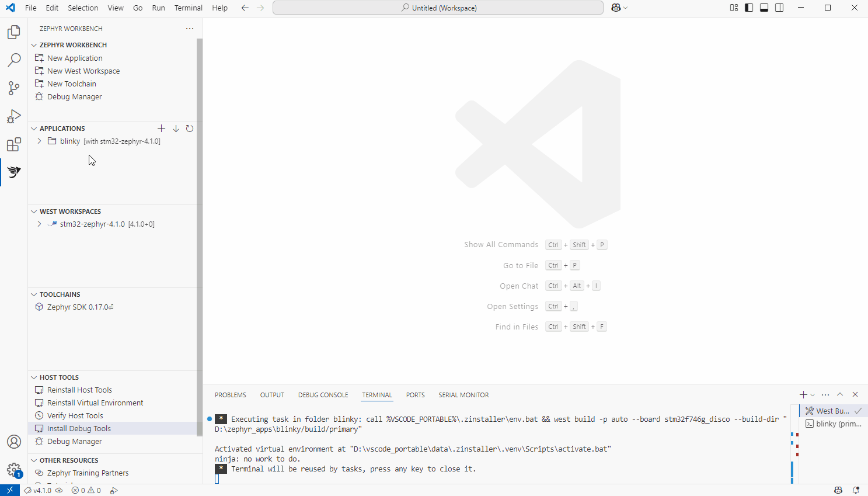Select the Zephyr Workbench sidebar icon
The image size is (868, 496).
pyautogui.click(x=13, y=172)
